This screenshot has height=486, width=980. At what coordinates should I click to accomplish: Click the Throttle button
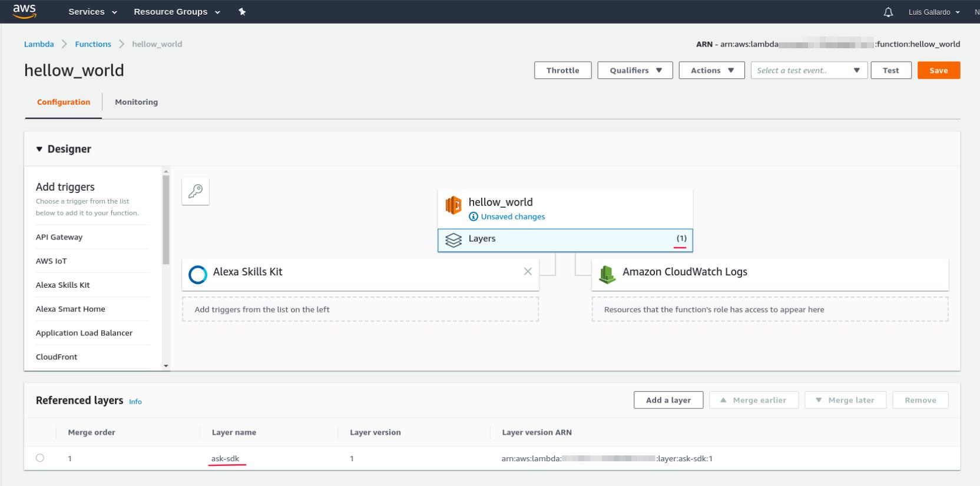click(562, 70)
